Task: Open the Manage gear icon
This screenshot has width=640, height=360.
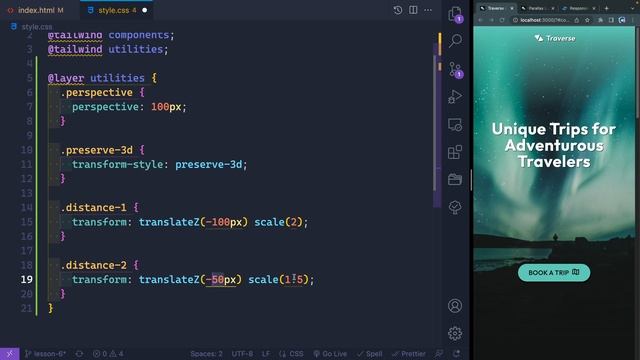Action: pyautogui.click(x=455, y=333)
